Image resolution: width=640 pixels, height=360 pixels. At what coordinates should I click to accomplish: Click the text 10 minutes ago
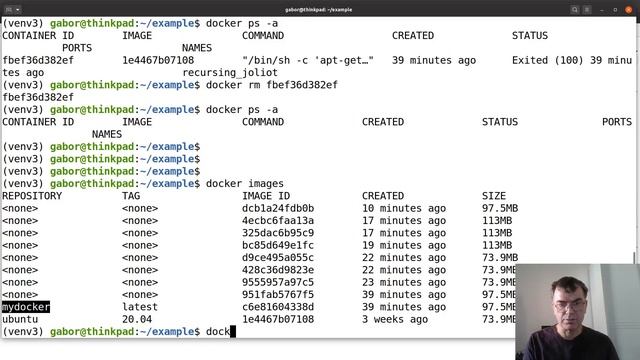404,208
